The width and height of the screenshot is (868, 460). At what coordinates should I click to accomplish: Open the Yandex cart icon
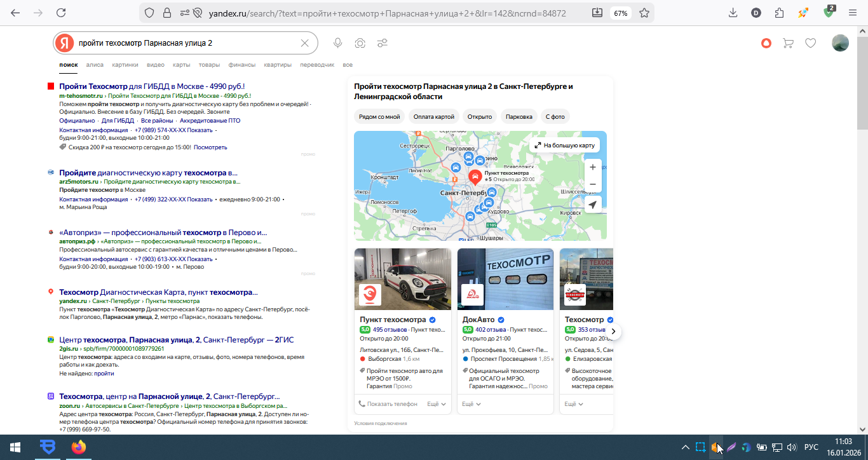pyautogui.click(x=789, y=43)
